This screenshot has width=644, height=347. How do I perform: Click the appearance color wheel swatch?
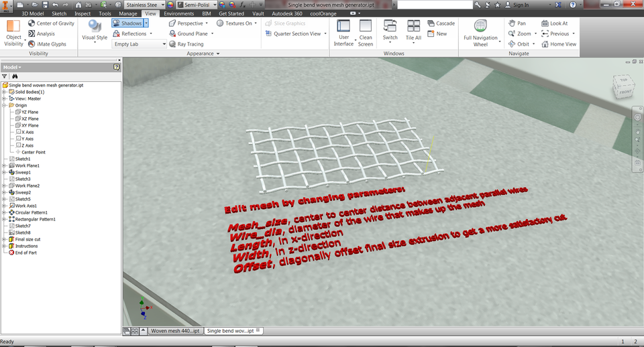coord(170,5)
